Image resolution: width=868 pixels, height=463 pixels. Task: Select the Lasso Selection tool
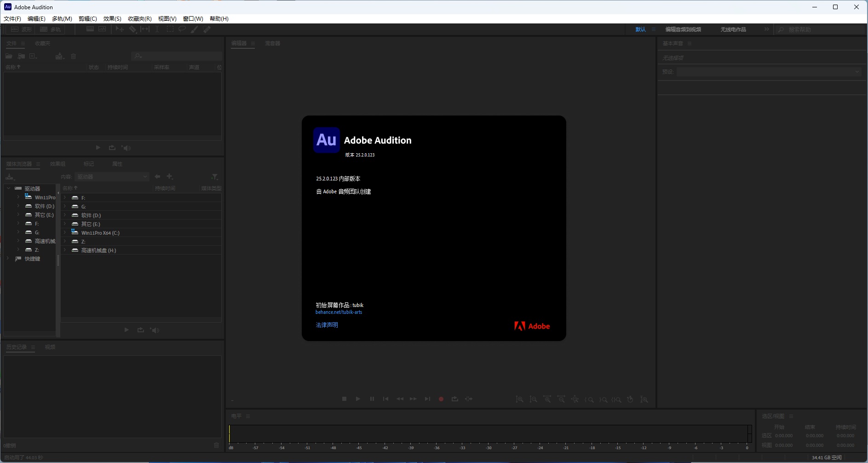pyautogui.click(x=182, y=29)
